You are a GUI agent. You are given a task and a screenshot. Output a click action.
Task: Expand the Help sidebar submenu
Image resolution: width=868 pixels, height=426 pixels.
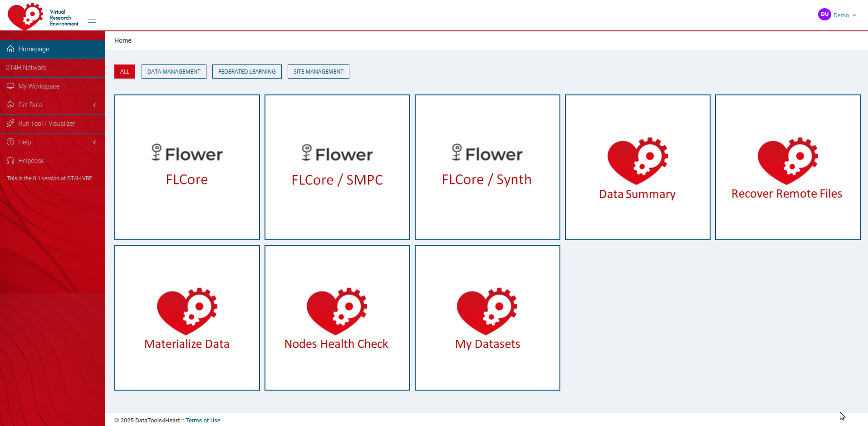coord(52,142)
